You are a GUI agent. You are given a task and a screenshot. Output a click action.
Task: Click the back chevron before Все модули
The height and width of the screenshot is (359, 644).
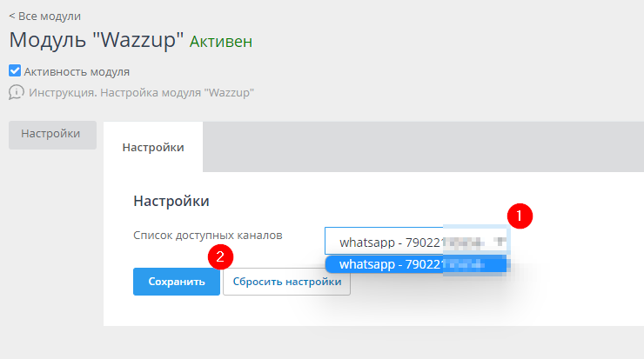12,17
